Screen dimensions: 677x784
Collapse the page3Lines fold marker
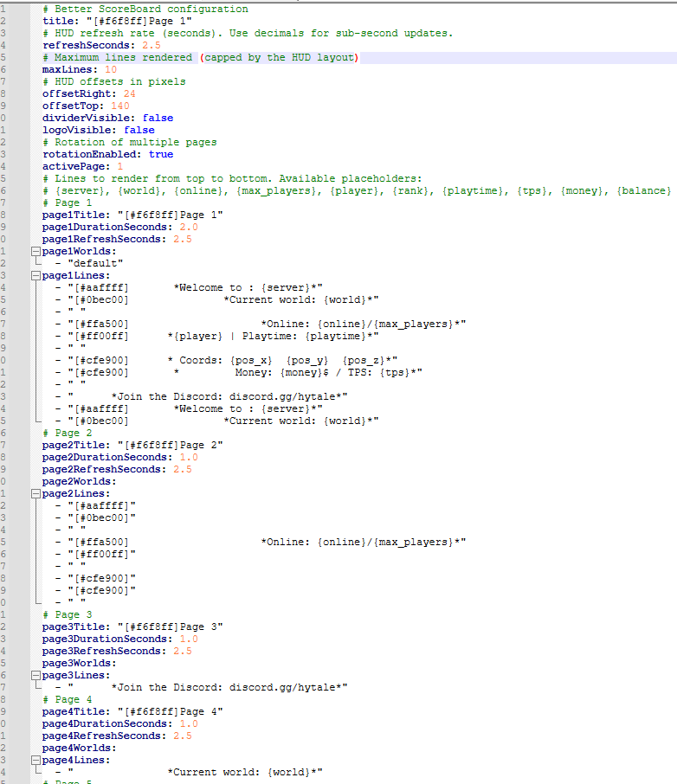(x=35, y=675)
